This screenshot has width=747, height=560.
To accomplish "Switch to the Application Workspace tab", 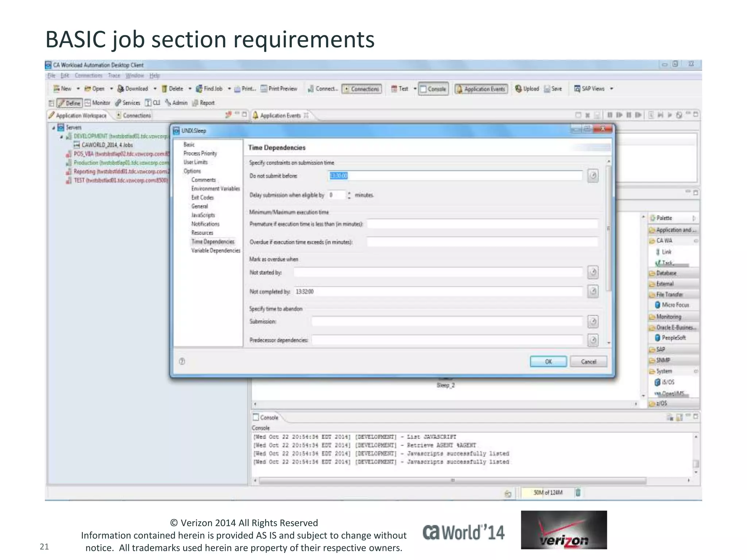I will (x=78, y=115).
